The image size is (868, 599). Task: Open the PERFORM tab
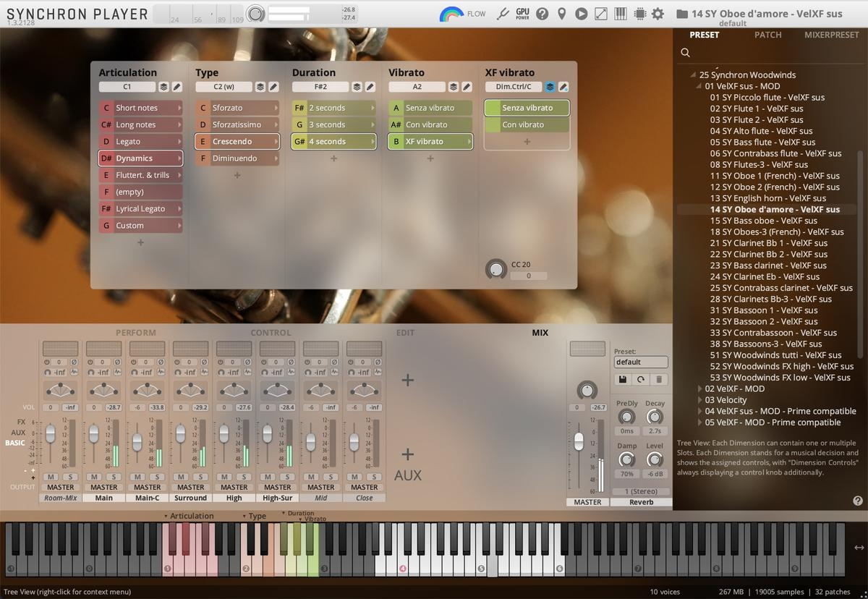click(136, 333)
